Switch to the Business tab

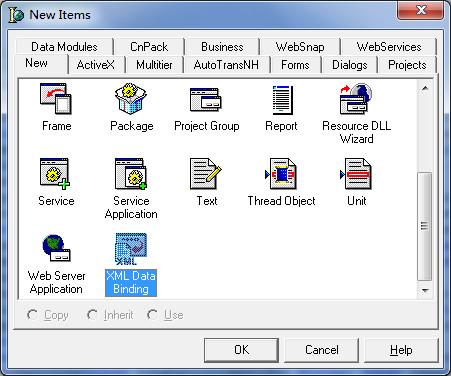[x=222, y=47]
